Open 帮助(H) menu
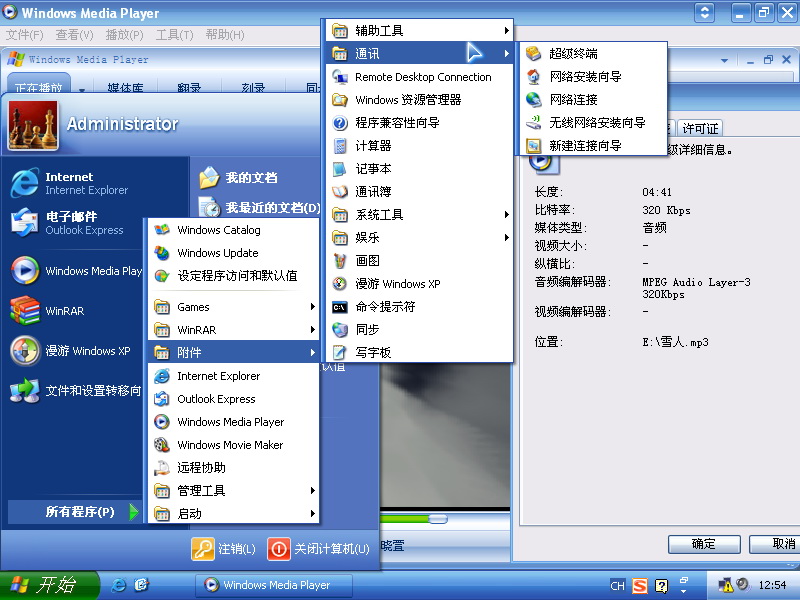This screenshot has width=800, height=600. [x=225, y=35]
